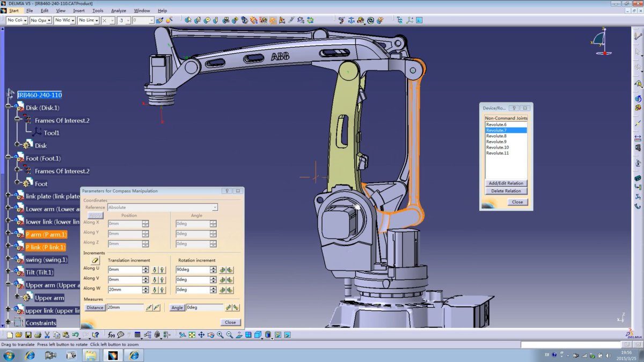Open the Analyze menu
Screen dimensions: 644x362
pos(119,10)
